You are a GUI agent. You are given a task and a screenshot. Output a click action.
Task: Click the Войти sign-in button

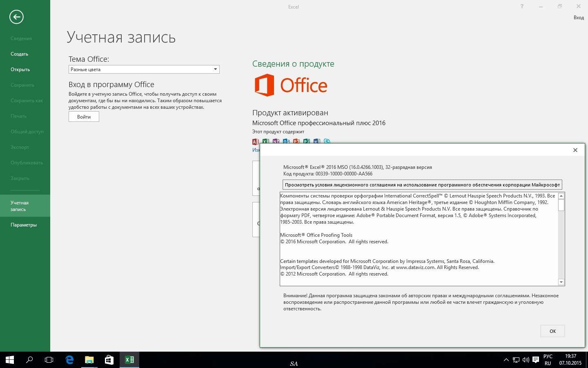(x=84, y=117)
